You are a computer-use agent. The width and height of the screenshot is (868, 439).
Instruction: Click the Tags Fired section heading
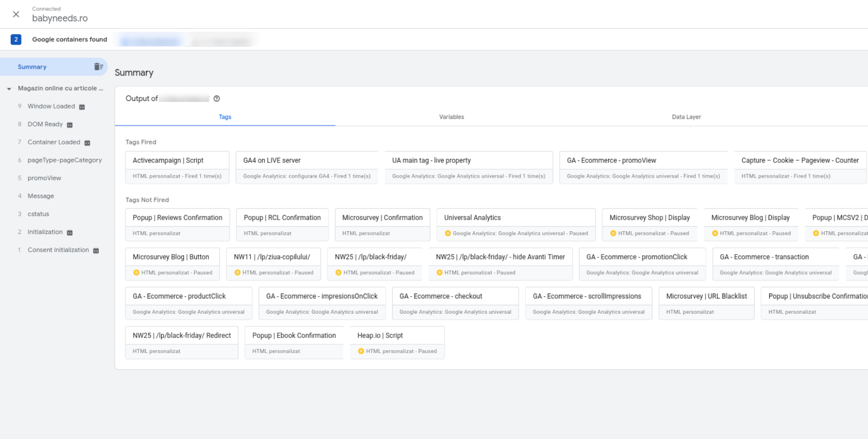tap(141, 142)
